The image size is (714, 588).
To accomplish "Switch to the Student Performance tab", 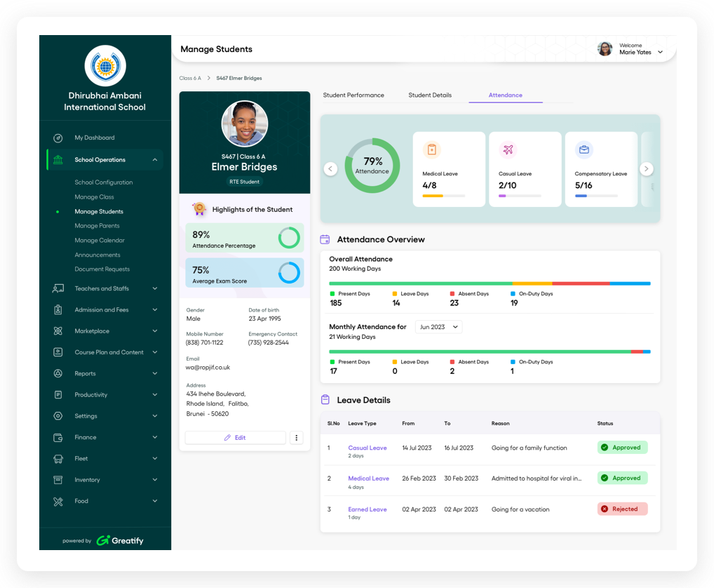I will 353,95.
